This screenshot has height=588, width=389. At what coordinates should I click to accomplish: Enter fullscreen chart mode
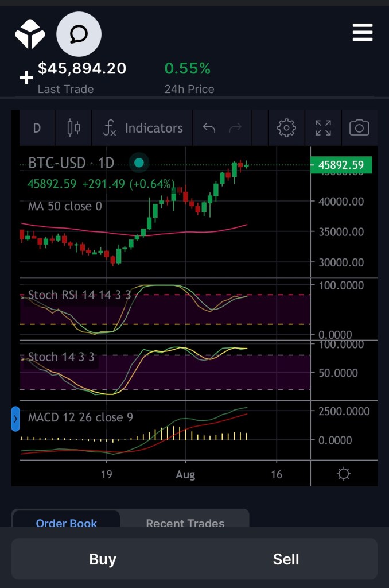(323, 128)
